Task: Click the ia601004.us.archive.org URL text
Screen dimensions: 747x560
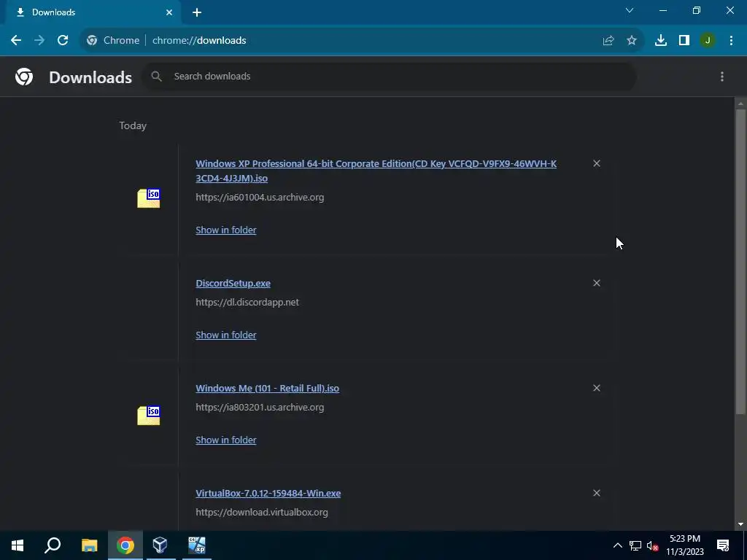Action: coord(260,197)
